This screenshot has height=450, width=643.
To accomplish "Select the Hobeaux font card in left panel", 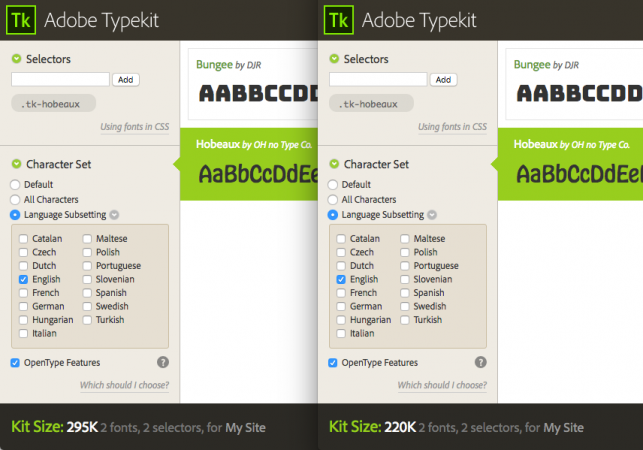I will pyautogui.click(x=249, y=164).
